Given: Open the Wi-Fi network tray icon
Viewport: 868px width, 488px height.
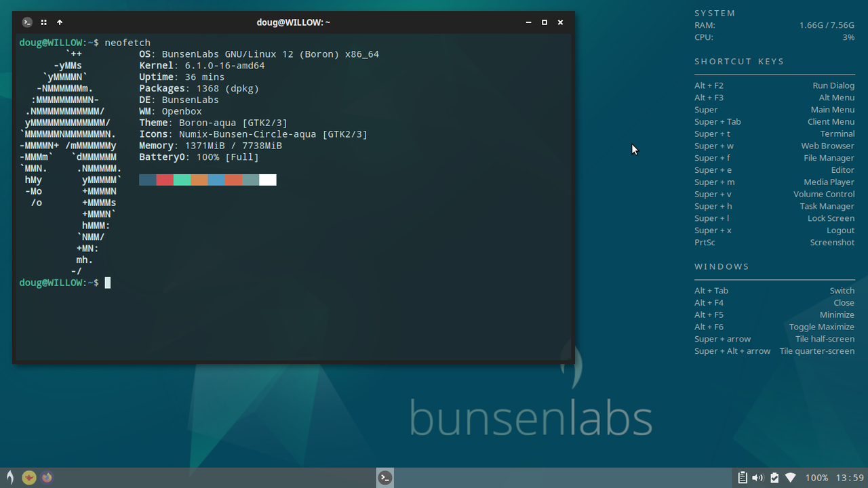Looking at the screenshot, I should [791, 478].
